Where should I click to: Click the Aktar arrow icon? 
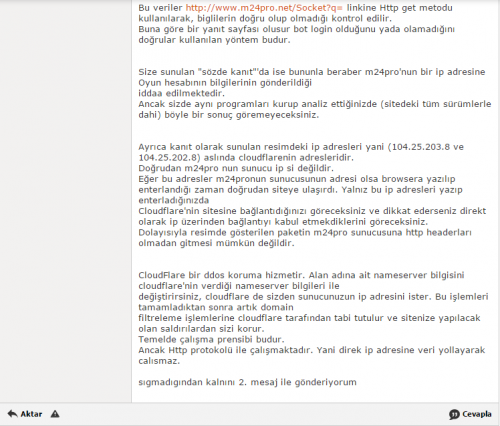pyautogui.click(x=13, y=414)
